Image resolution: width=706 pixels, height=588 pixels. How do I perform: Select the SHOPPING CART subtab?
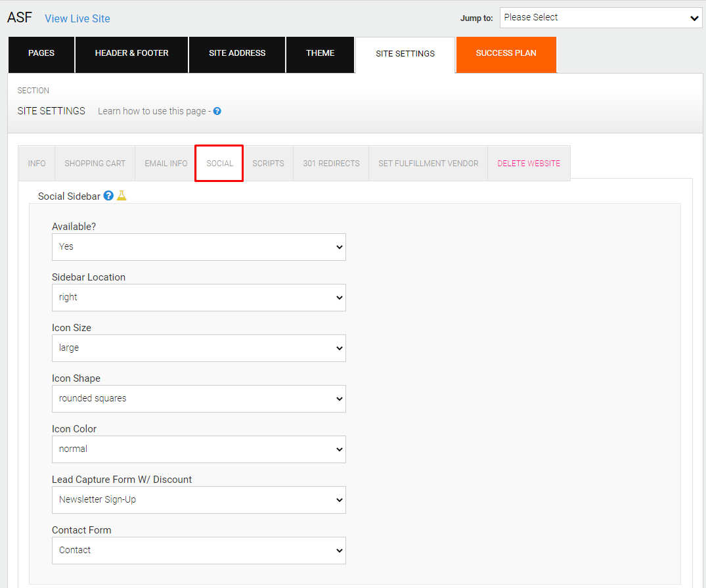[x=95, y=163]
